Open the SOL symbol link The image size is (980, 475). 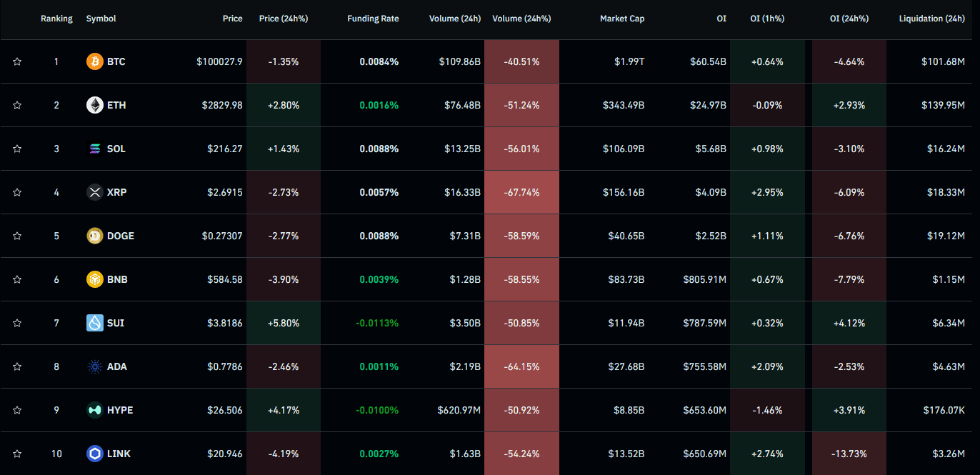116,149
